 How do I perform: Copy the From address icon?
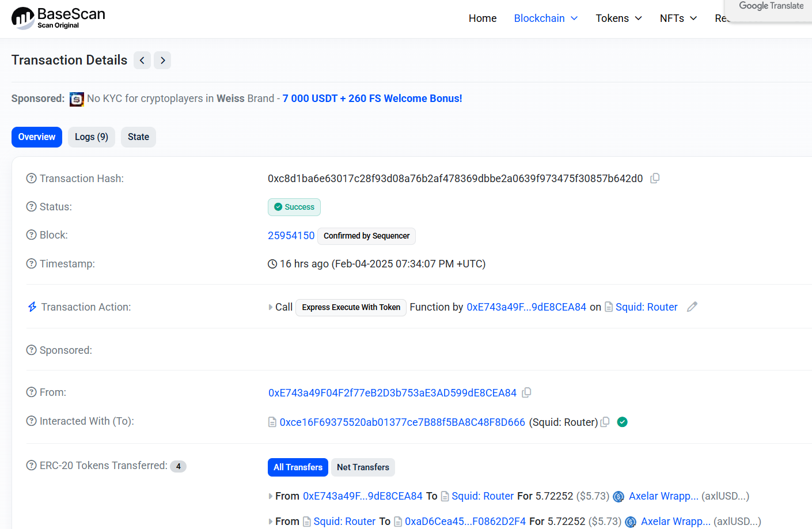526,393
